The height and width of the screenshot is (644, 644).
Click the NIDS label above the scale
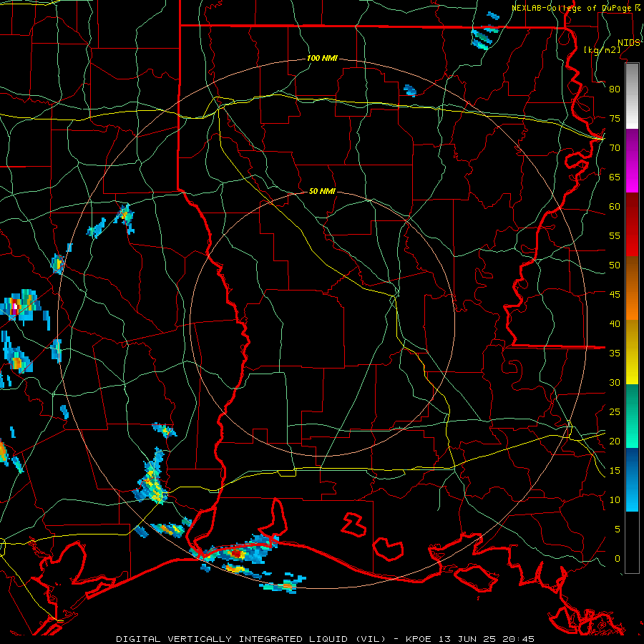629,43
